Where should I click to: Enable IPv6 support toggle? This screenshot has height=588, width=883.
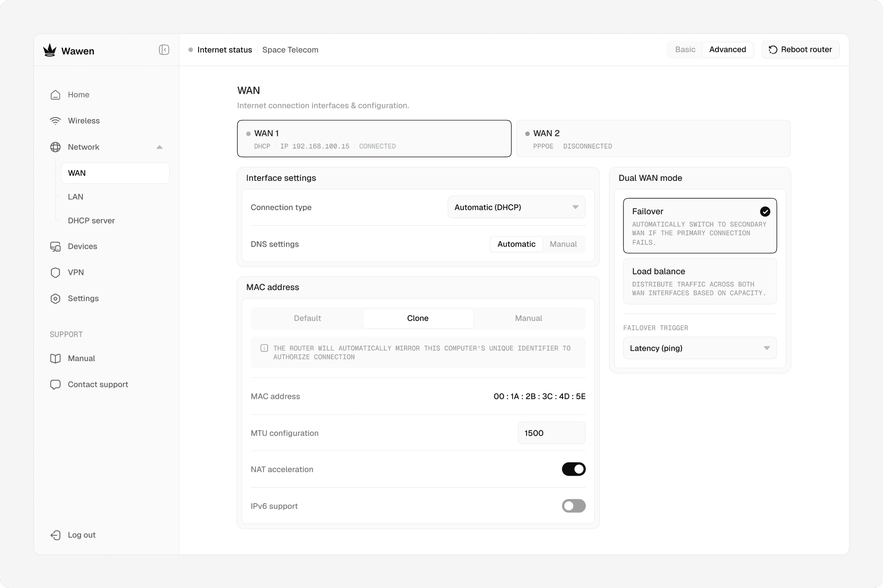(x=574, y=506)
